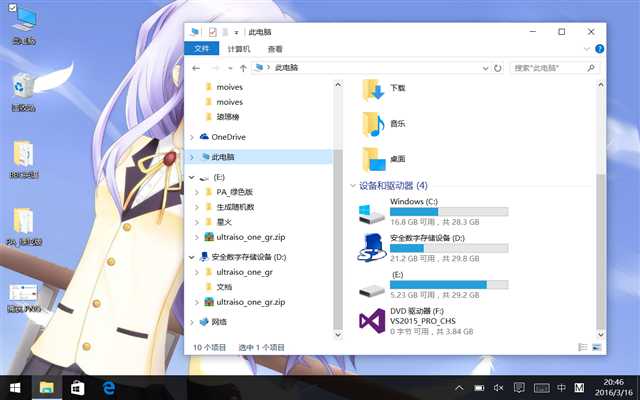Viewport: 640px width, 400px height.
Task: Click the taskbar clock showing 20:46
Action: 613,387
